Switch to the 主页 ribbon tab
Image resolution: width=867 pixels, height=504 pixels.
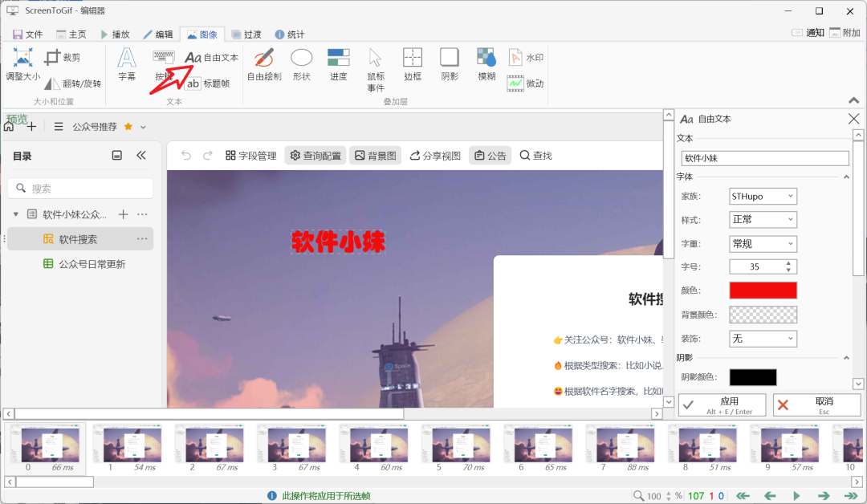pos(71,35)
